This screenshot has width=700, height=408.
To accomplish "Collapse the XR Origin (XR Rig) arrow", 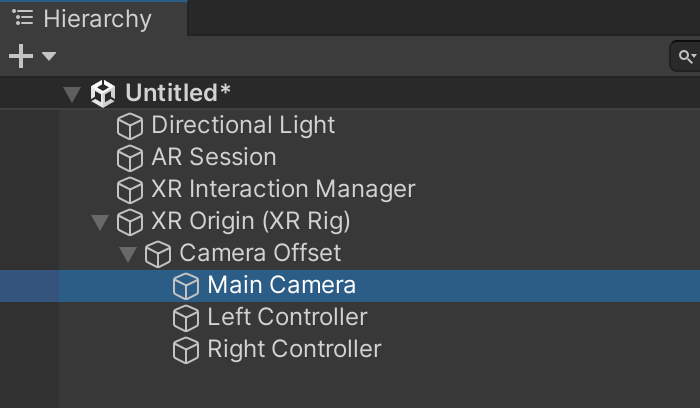I will point(99,222).
